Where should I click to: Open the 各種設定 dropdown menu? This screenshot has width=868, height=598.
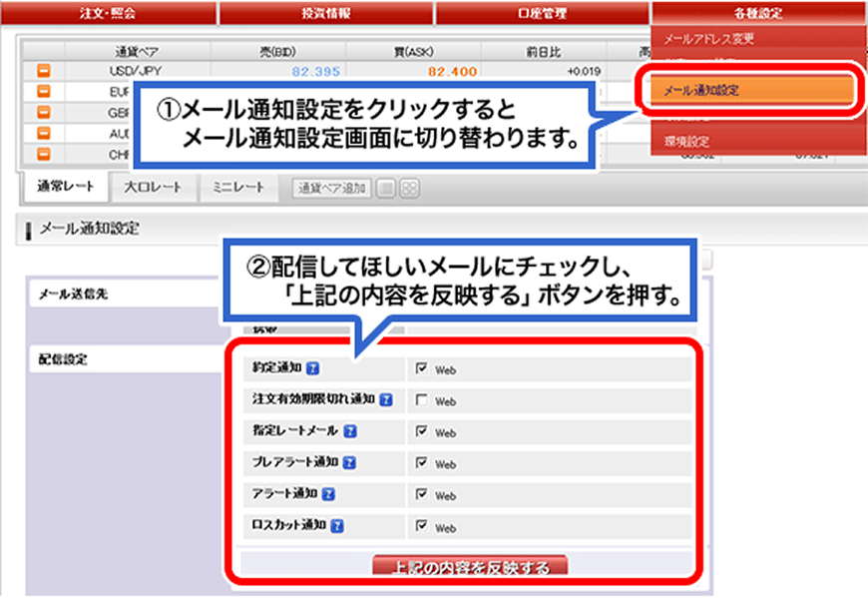[x=758, y=13]
